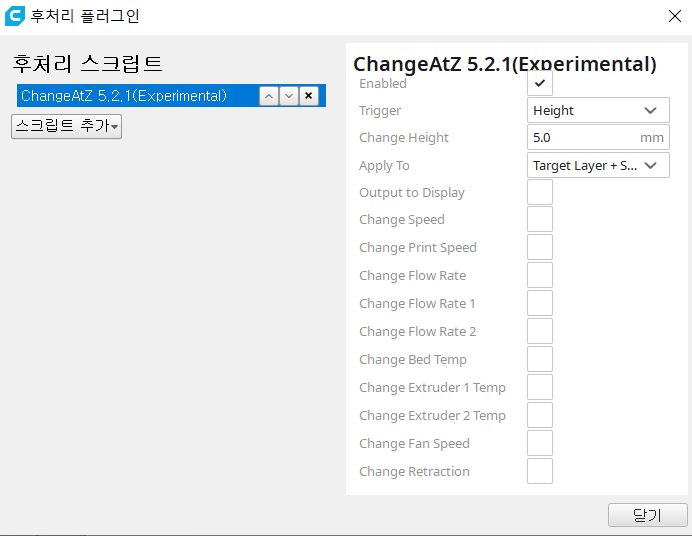Toggle the Change Fan Speed checkbox
692x536 pixels.
click(540, 443)
